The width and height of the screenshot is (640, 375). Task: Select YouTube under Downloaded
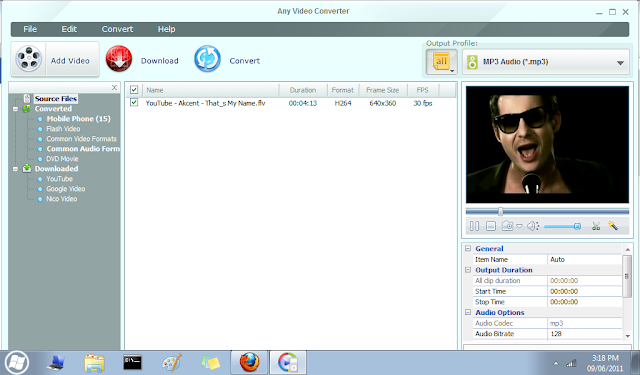tap(59, 179)
